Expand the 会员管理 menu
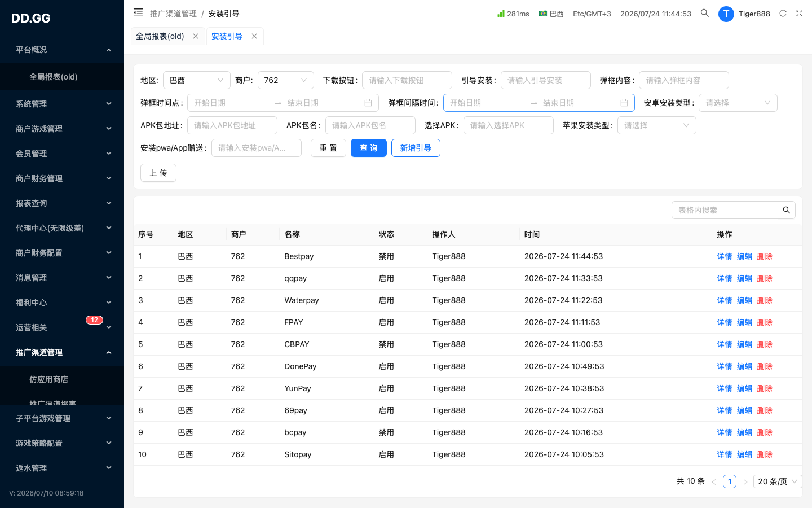 point(62,154)
